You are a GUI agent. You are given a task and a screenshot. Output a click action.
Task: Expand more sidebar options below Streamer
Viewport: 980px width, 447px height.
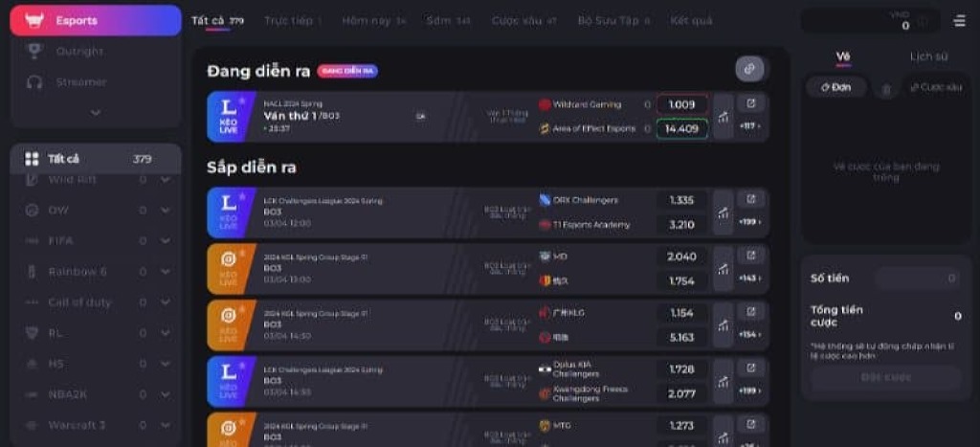[x=95, y=112]
